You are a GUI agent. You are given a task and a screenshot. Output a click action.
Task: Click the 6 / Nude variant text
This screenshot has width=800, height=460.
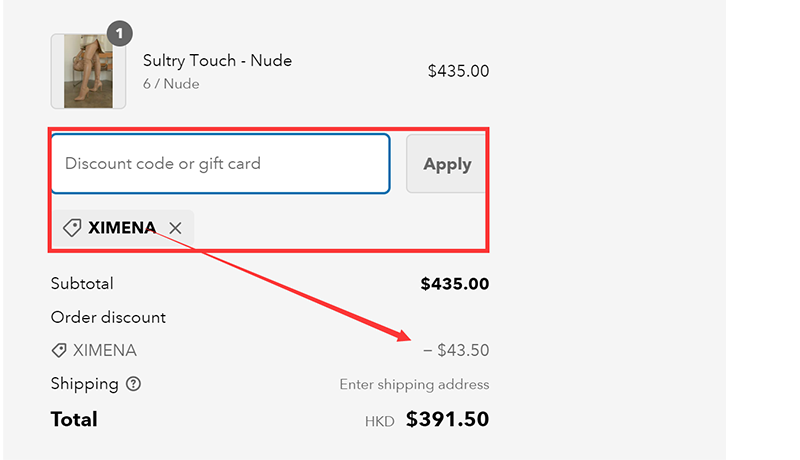coord(171,84)
